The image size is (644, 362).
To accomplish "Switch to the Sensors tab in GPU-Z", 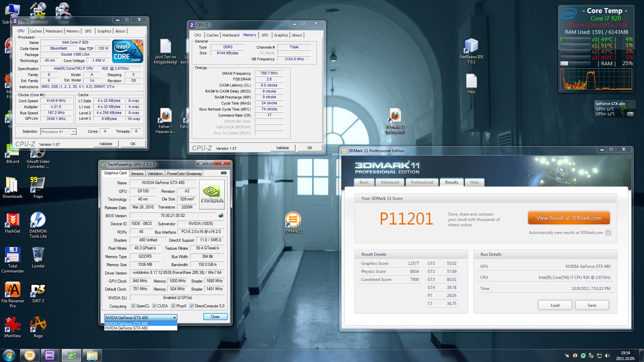I will pos(137,173).
